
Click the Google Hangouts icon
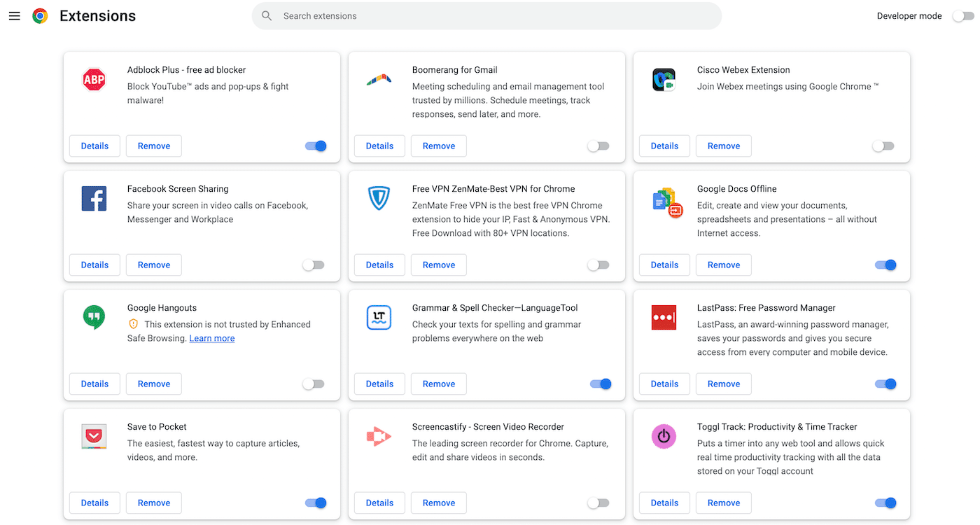click(94, 317)
